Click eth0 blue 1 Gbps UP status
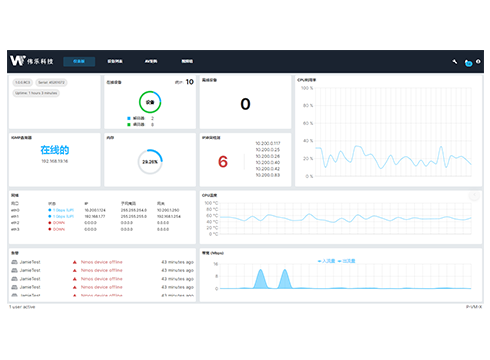Image resolution: width=490 pixels, height=360 pixels. pos(61,210)
